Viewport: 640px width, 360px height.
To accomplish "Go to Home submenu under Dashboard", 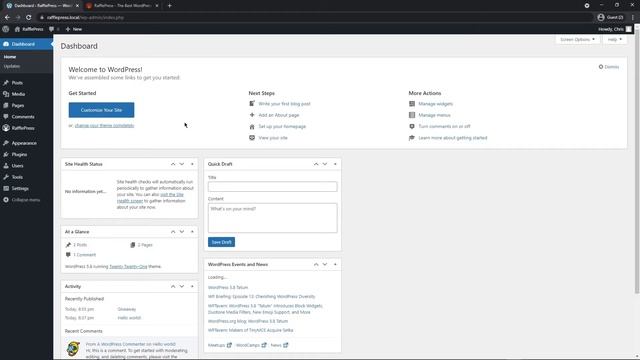I will point(10,57).
